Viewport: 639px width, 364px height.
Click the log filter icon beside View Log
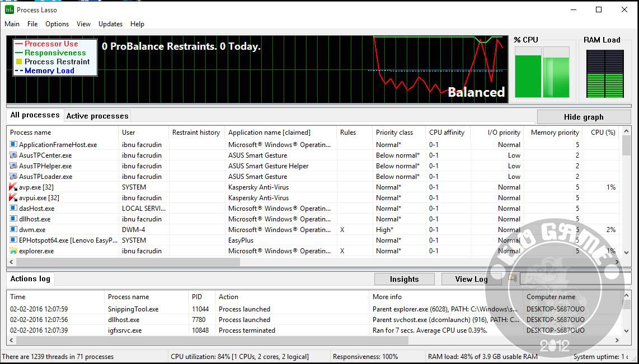512,278
